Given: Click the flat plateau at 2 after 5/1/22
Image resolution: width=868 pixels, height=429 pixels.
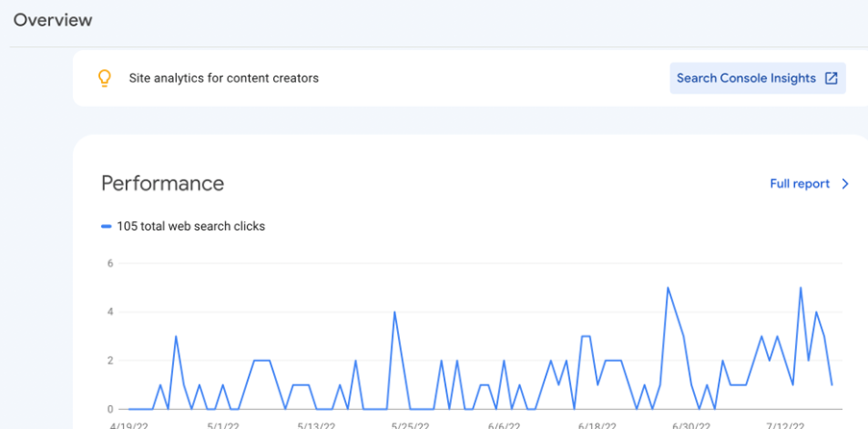Looking at the screenshot, I should point(260,361).
